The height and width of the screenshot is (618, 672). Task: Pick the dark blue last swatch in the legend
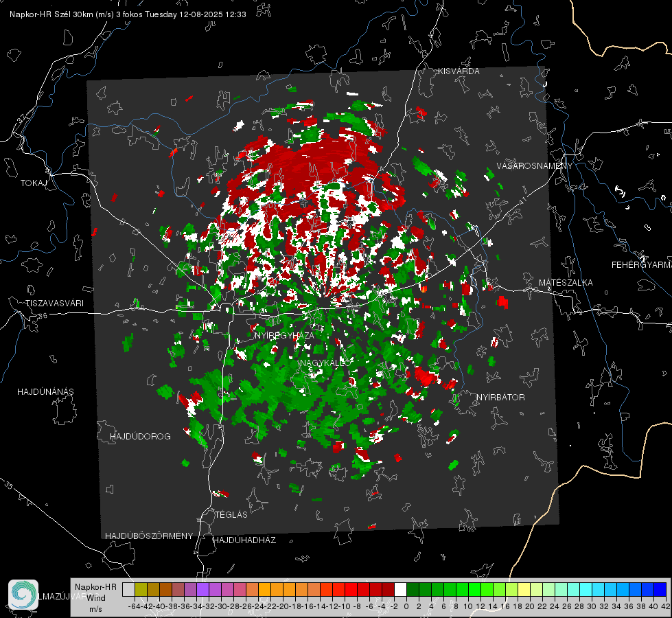click(x=660, y=589)
